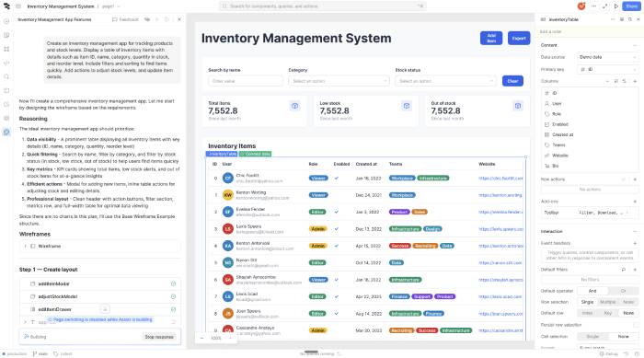The height and width of the screenshot is (358, 644).
Task: Click the inventoryTable component tag
Action: (222, 154)
